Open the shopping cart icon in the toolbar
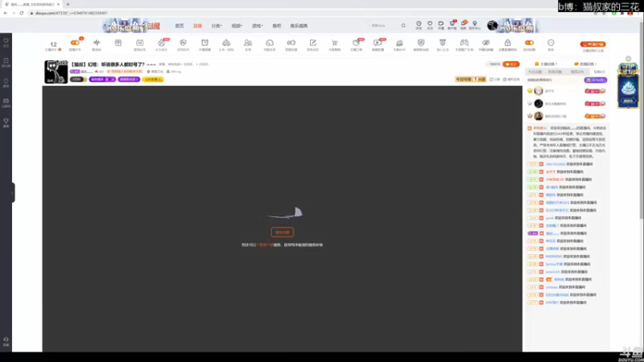Viewport: 644px width, 362px height. click(x=334, y=43)
